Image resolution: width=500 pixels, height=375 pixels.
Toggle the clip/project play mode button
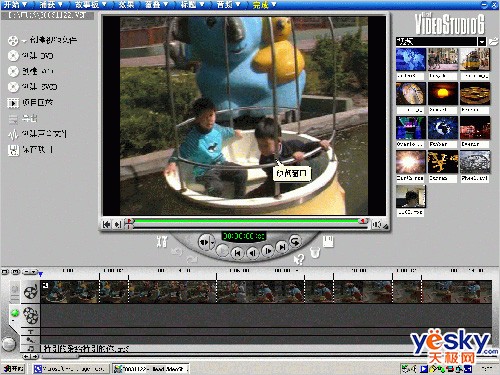204,242
